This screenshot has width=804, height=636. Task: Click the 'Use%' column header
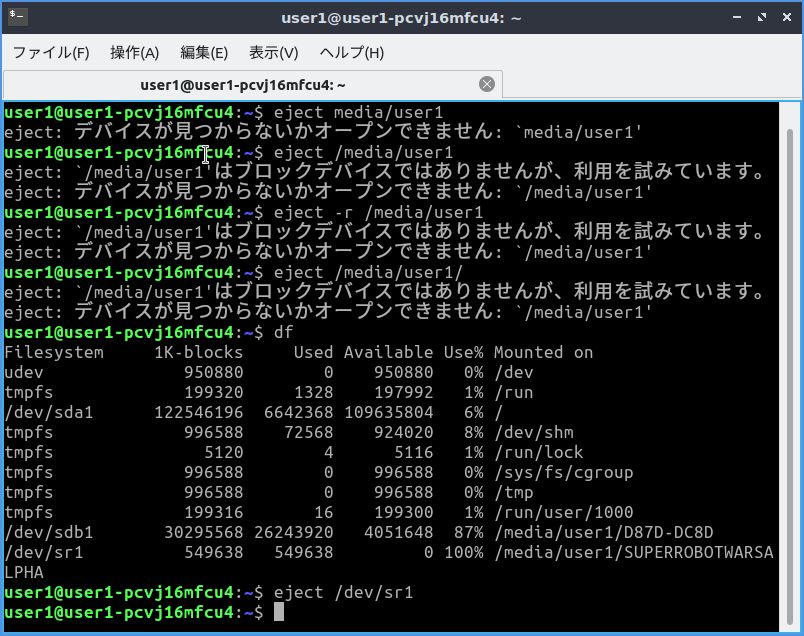463,352
